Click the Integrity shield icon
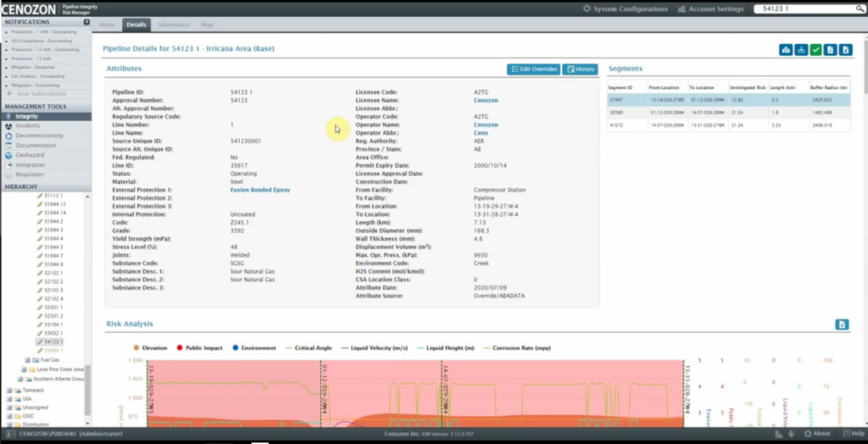 (8, 116)
